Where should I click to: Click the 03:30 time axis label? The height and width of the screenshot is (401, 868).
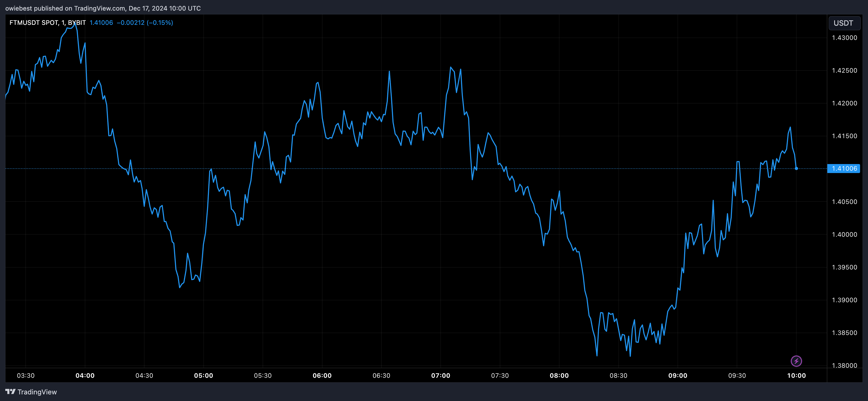pyautogui.click(x=26, y=375)
